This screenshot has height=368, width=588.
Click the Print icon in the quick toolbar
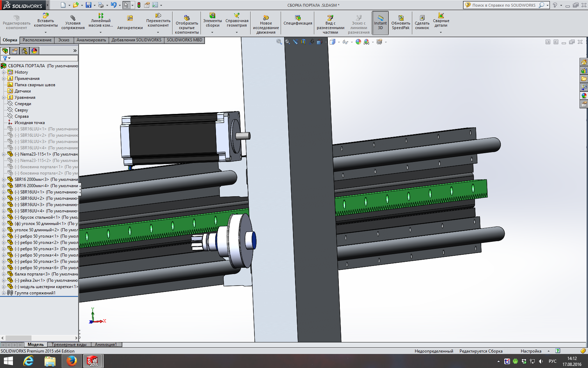tap(101, 5)
